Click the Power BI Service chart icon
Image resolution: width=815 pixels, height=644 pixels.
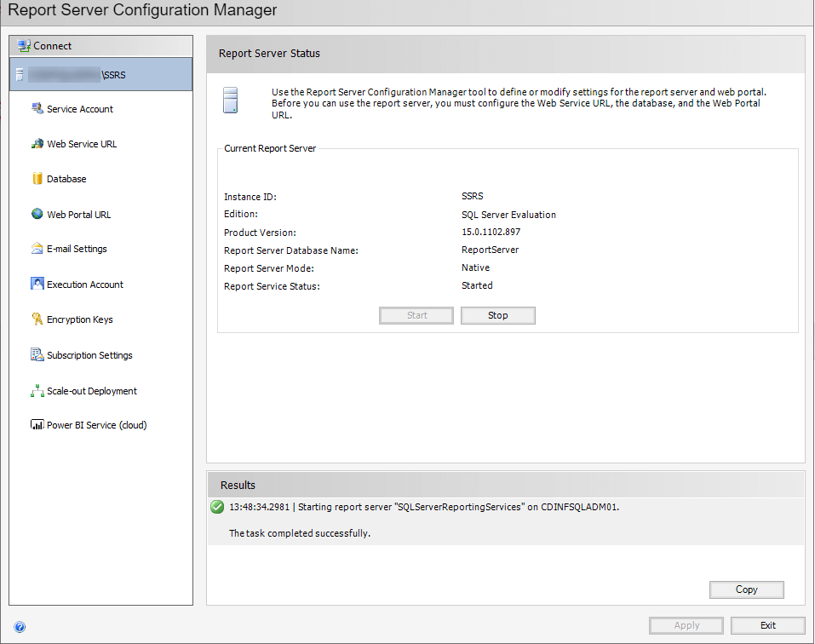tap(37, 425)
